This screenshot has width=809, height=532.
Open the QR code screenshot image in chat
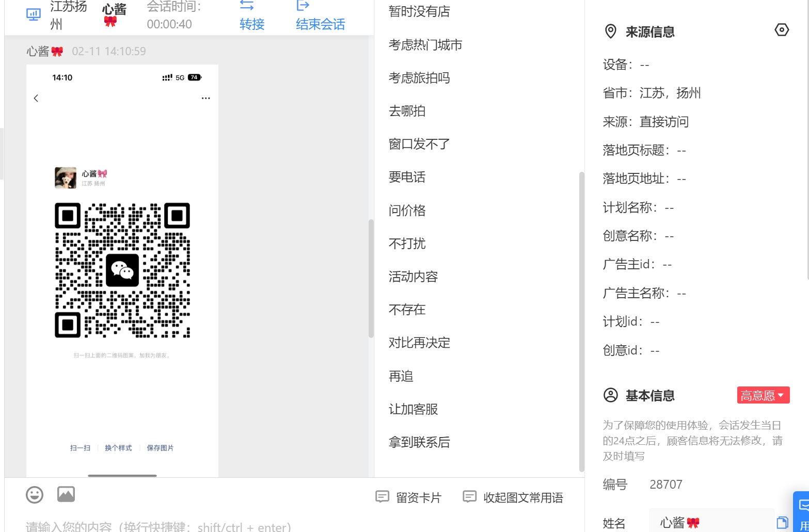(122, 270)
